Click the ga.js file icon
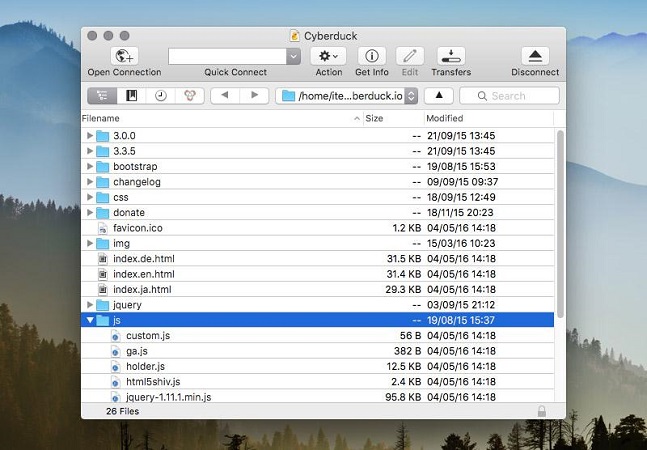The width and height of the screenshot is (647, 450). click(x=116, y=351)
